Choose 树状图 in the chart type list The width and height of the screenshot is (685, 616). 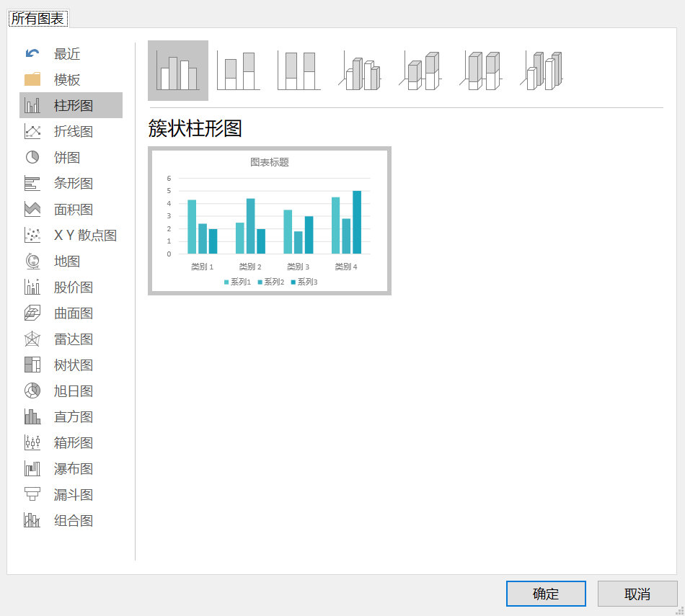(71, 365)
